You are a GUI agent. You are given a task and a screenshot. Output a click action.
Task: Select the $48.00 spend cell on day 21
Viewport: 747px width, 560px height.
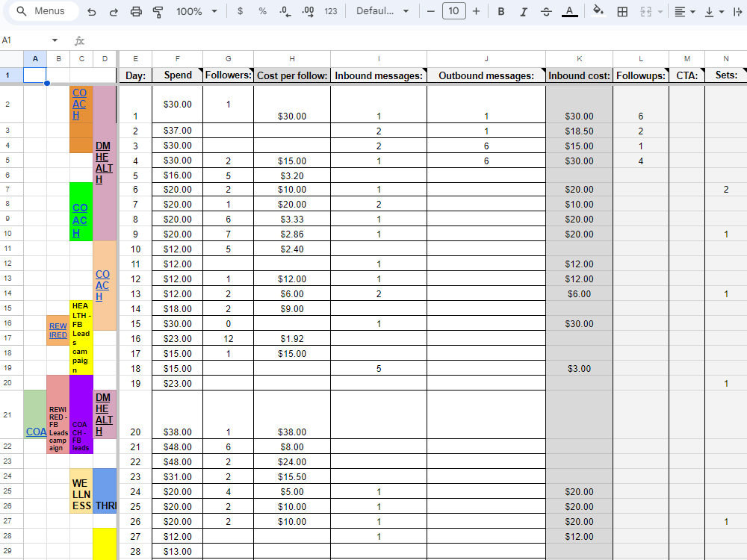coord(178,447)
